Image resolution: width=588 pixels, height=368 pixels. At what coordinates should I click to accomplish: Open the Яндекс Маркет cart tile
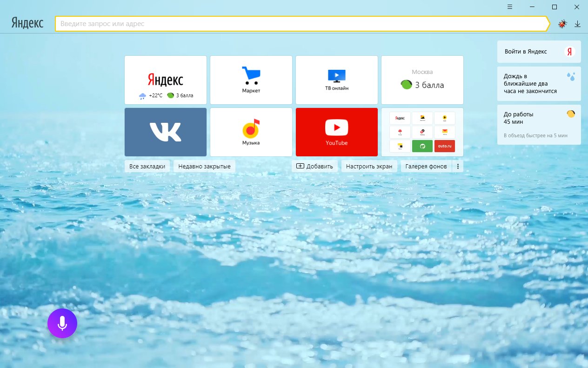point(251,80)
